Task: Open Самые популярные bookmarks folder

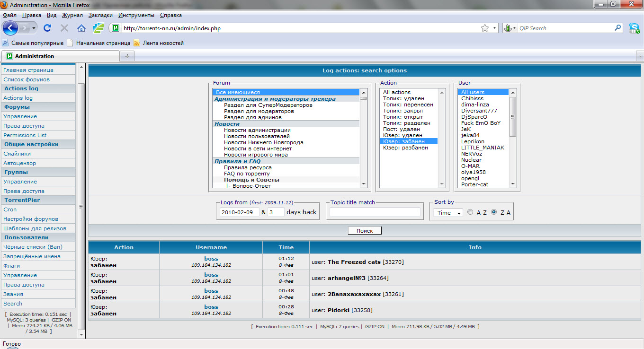Action: point(33,43)
